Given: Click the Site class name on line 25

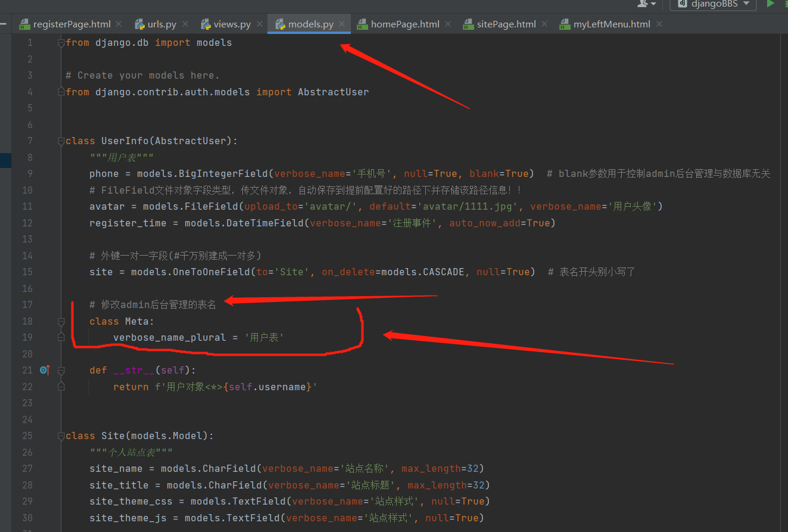Looking at the screenshot, I should (113, 436).
